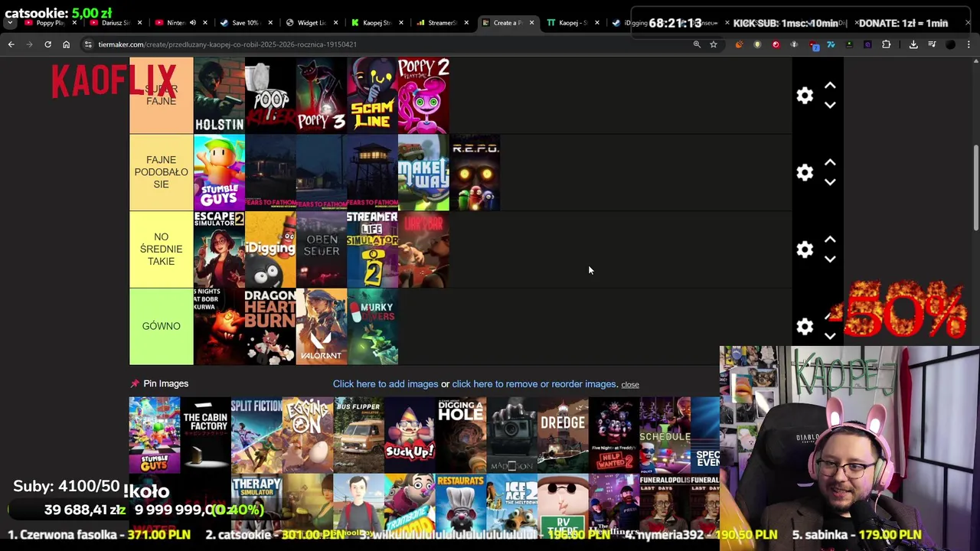Pick Help Wanted 2 from image pool
980x551 pixels.
tap(614, 435)
